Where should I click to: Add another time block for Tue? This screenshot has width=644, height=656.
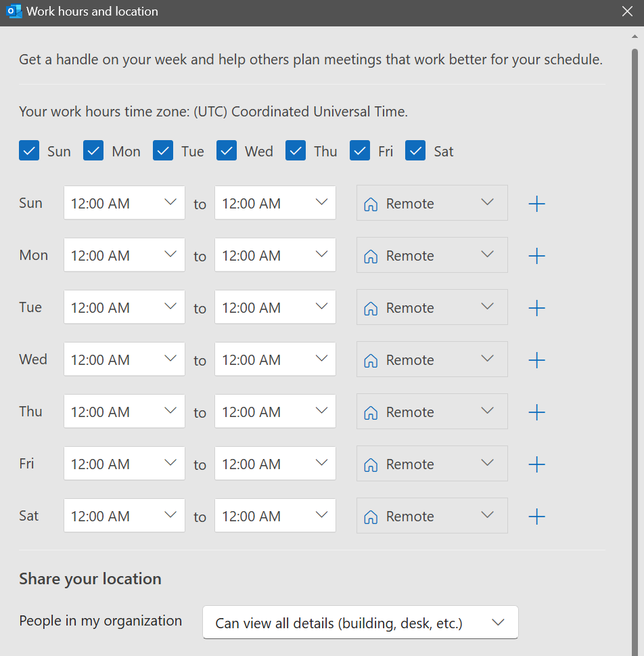(536, 308)
